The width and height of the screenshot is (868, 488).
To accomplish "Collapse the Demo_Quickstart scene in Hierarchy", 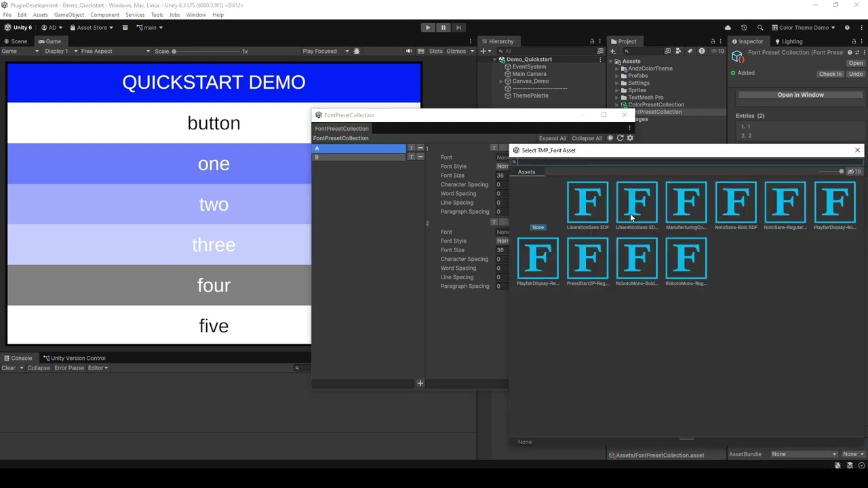I will pyautogui.click(x=495, y=60).
